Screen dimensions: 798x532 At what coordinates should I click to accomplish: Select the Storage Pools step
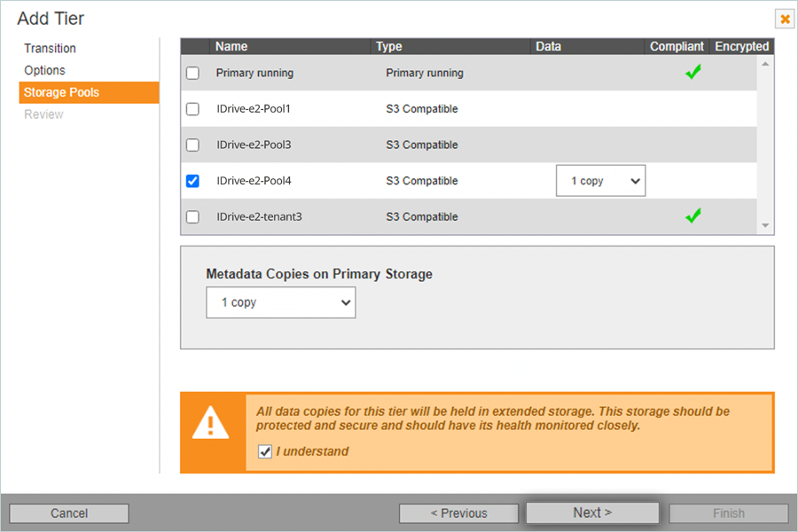pos(61,92)
